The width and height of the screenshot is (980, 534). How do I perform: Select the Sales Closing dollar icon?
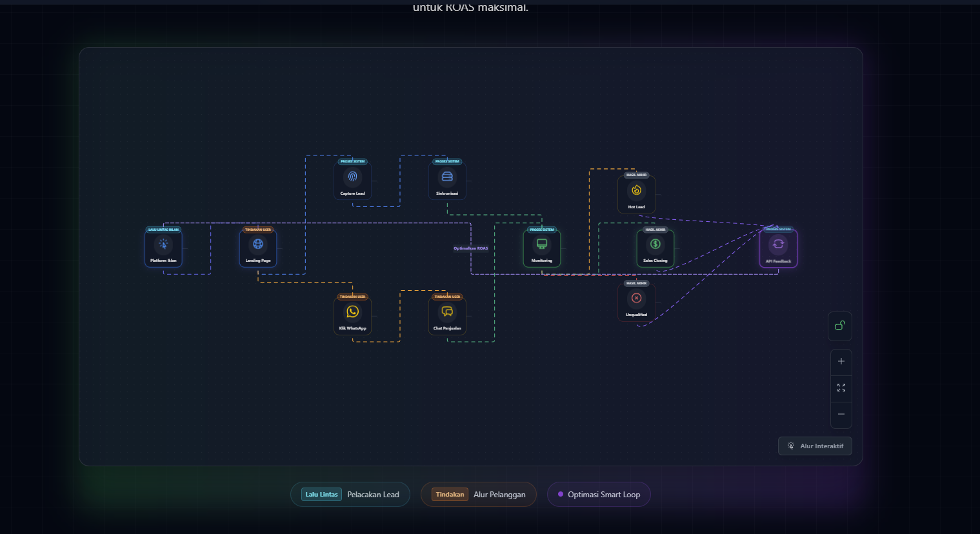(x=655, y=244)
